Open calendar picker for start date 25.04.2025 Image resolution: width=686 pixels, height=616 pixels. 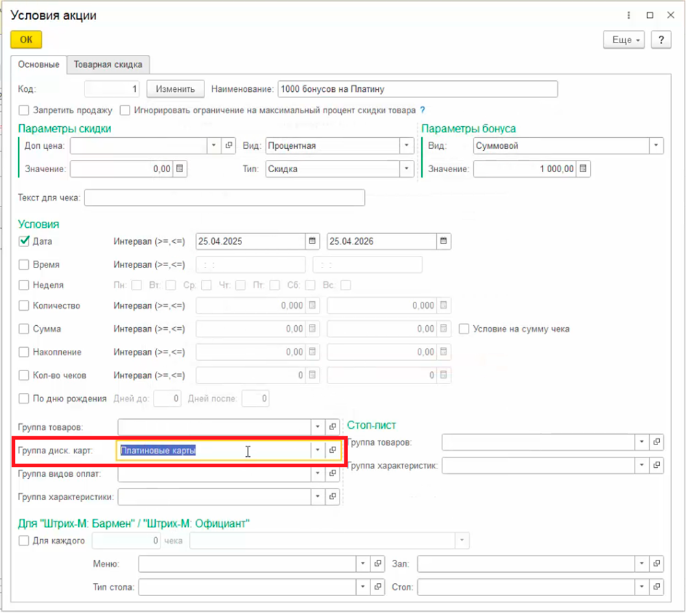click(313, 241)
